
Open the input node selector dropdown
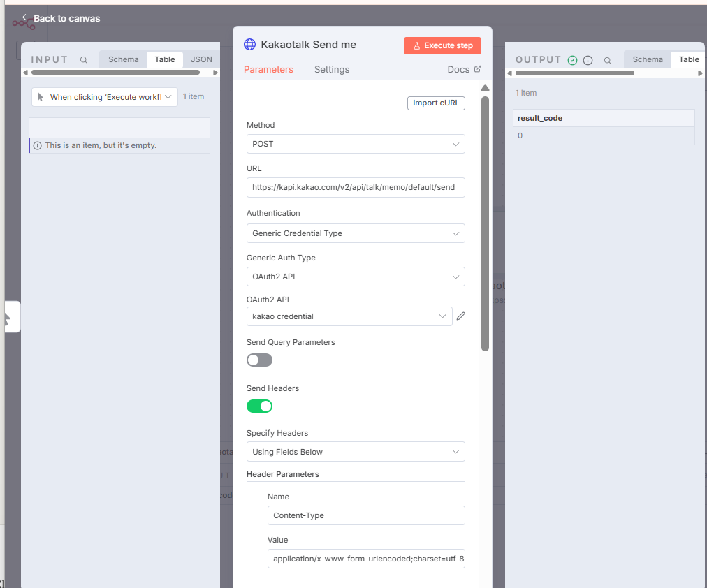coord(105,97)
